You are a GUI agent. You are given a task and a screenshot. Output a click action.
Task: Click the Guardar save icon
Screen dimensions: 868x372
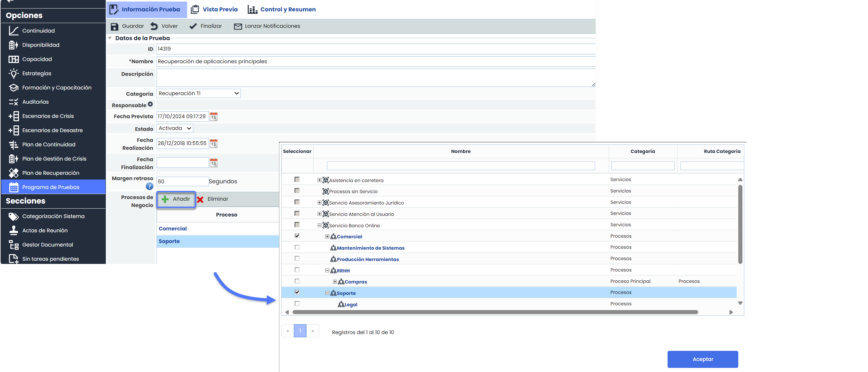coord(115,26)
